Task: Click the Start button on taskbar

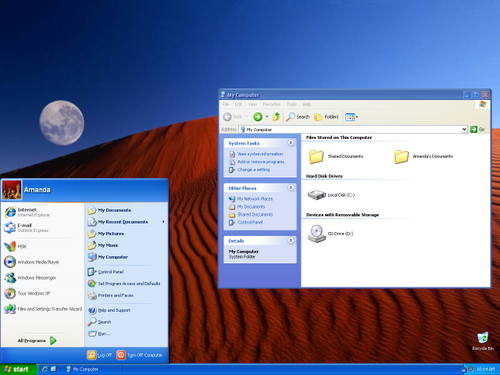Action: 18,369
